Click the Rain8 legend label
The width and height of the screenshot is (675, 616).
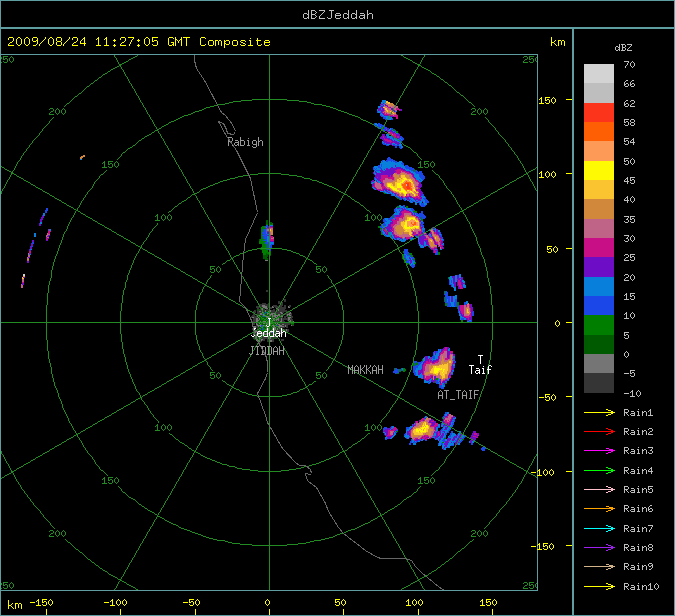pos(638,548)
